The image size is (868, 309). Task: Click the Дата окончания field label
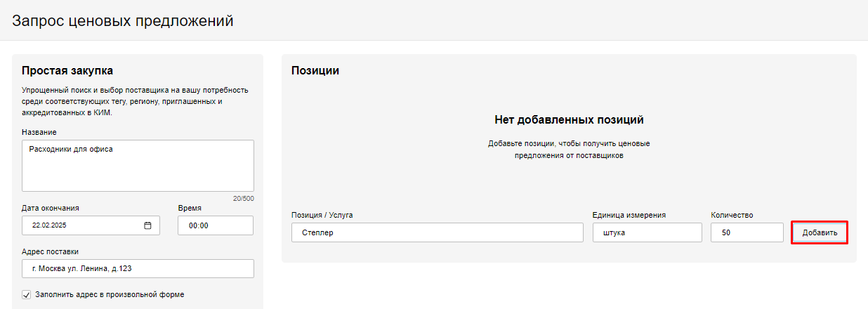point(51,208)
